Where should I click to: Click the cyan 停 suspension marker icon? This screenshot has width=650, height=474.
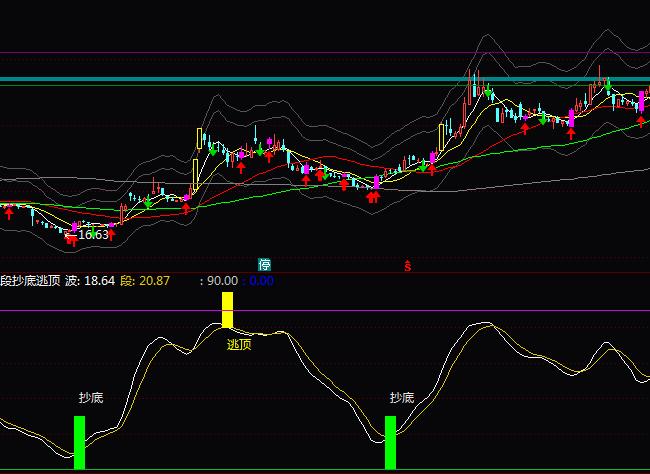coord(264,265)
